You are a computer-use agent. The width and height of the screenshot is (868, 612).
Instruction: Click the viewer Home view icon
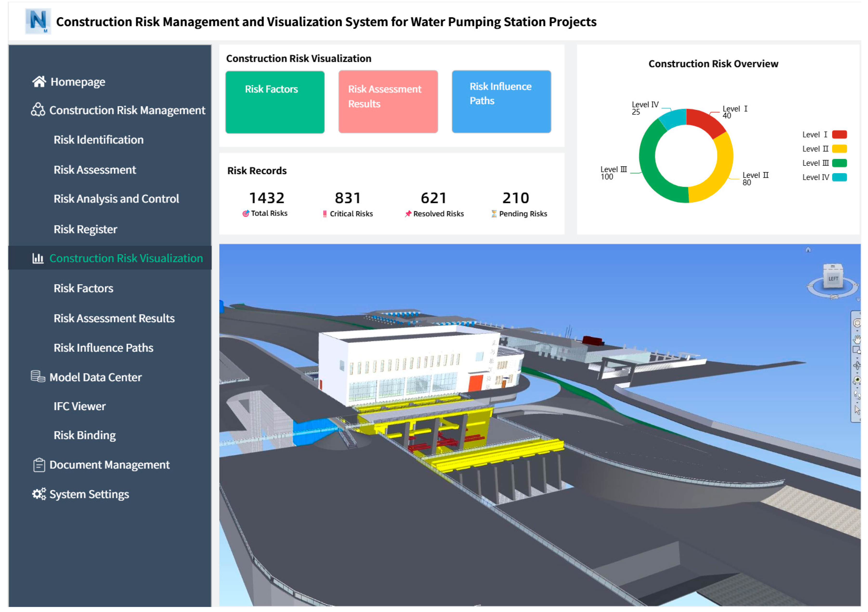click(808, 249)
